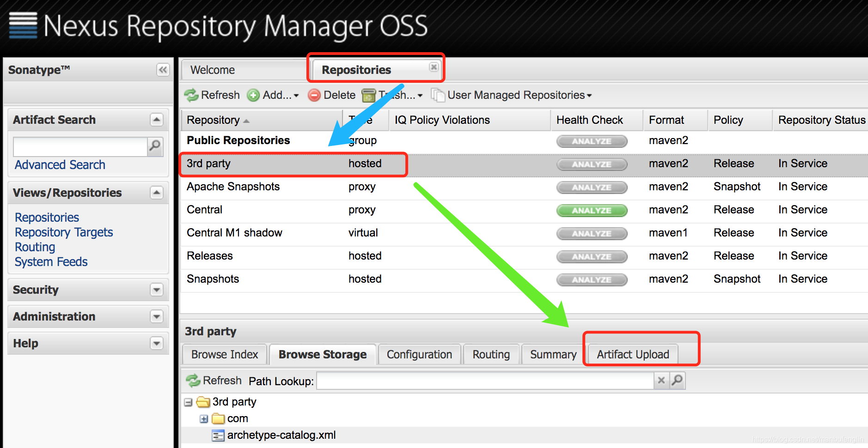Open Repository Targets link
This screenshot has width=868, height=448.
(64, 232)
